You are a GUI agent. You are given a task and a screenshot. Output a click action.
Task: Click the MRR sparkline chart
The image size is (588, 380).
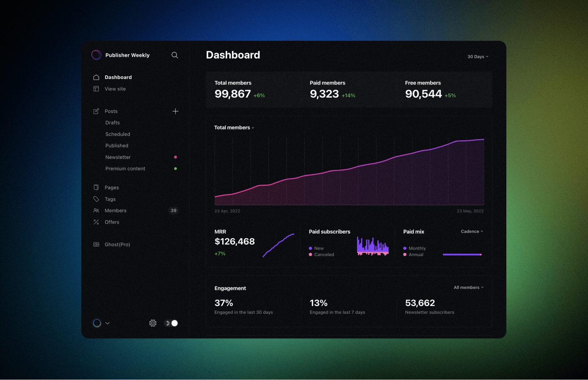[x=278, y=246]
